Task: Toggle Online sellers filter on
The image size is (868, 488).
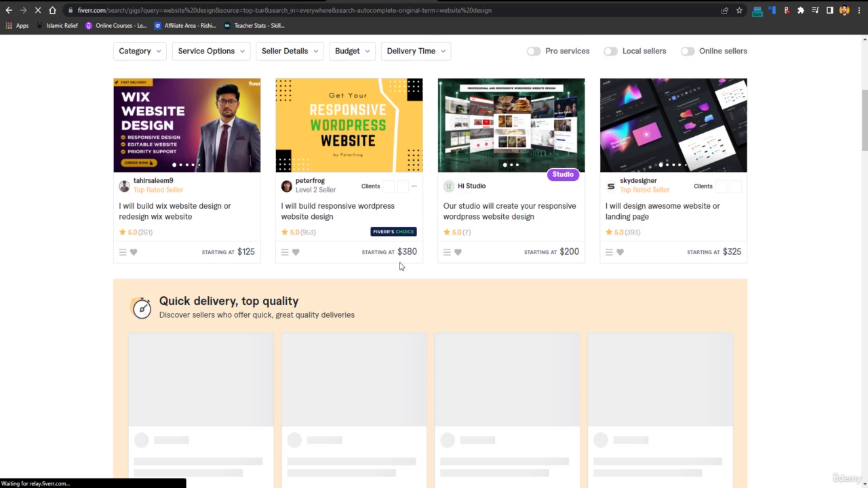Action: click(x=688, y=52)
